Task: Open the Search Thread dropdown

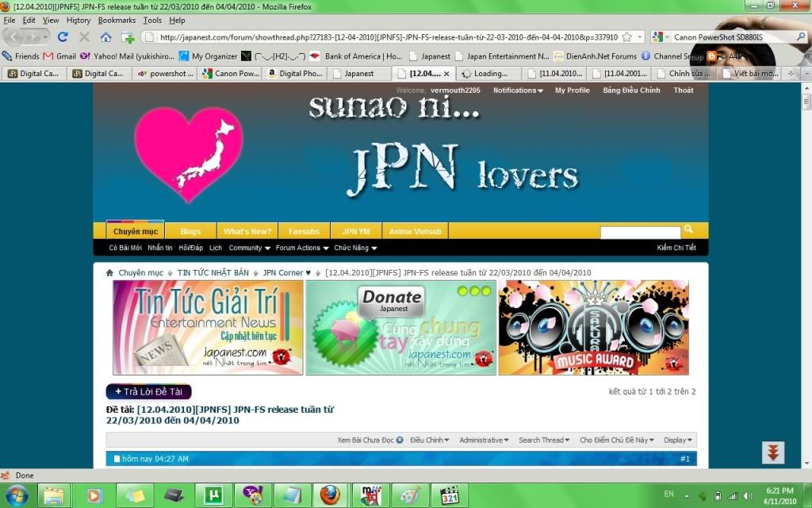Action: pos(545,440)
